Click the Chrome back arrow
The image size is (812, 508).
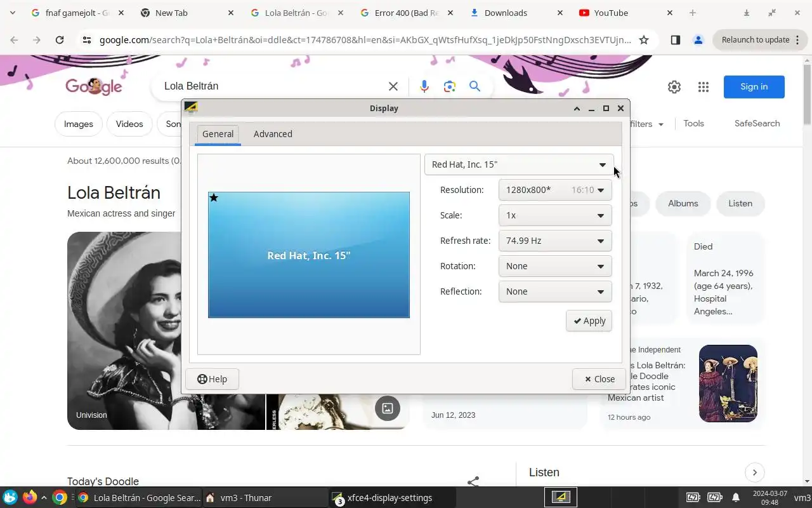[14, 40]
